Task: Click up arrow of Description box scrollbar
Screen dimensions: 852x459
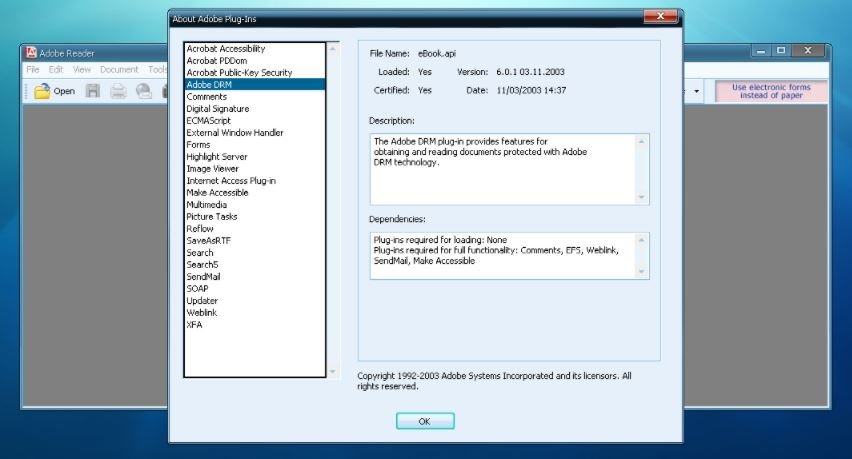Action: click(x=641, y=141)
